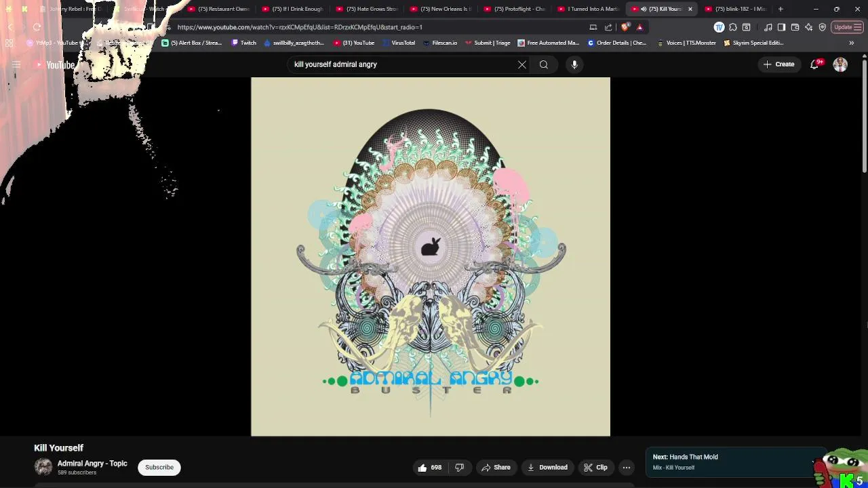This screenshot has width=868, height=488.
Task: Open the YouTube hamburger guide menu
Action: pos(16,65)
